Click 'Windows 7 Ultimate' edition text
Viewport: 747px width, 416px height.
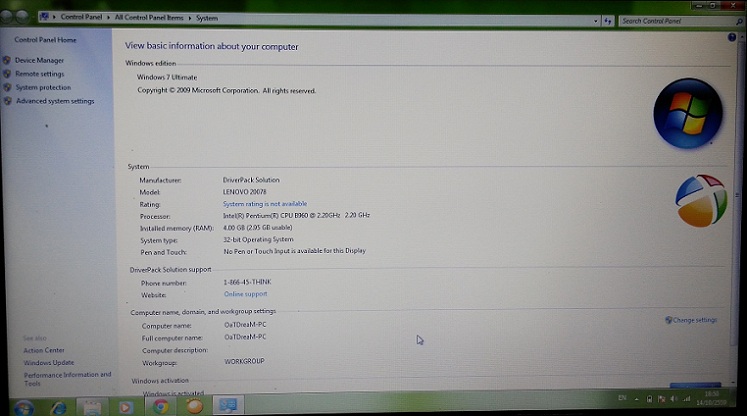[x=167, y=77]
